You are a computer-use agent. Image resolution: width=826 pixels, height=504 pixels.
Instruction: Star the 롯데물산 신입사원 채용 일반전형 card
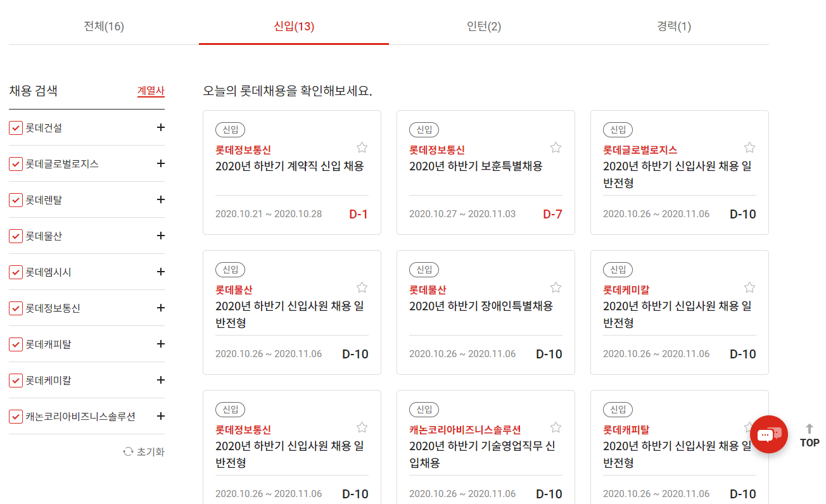click(x=362, y=287)
